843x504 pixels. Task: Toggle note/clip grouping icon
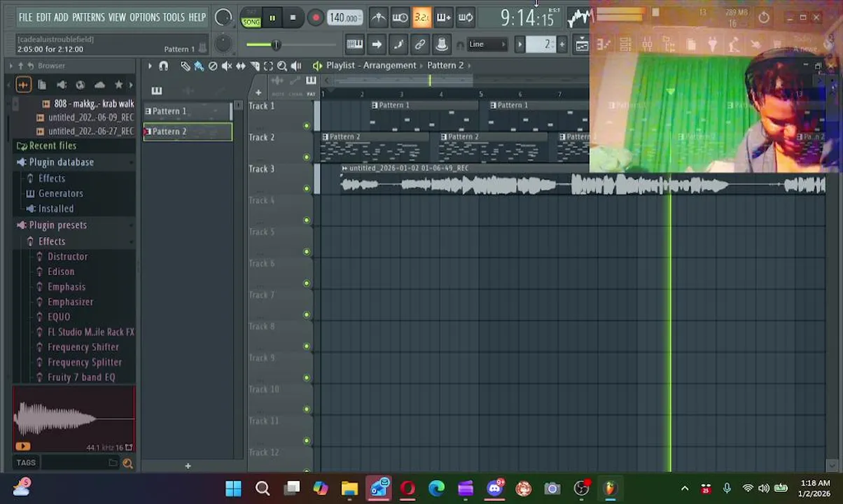(398, 45)
